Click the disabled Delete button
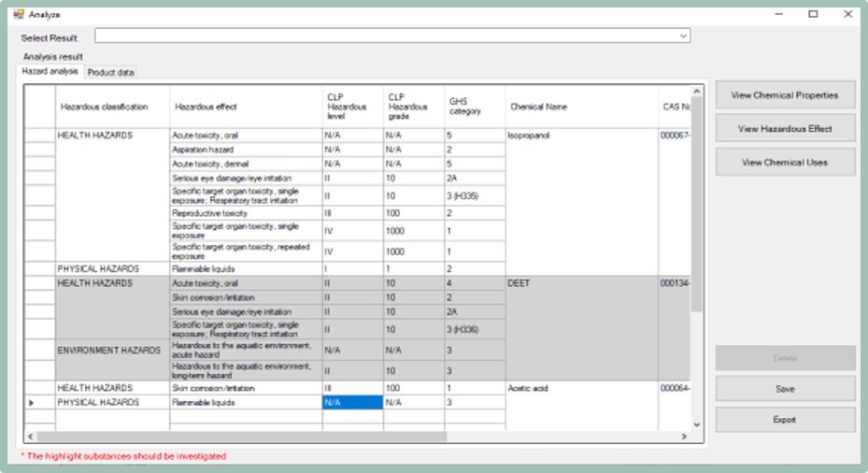 [x=785, y=358]
